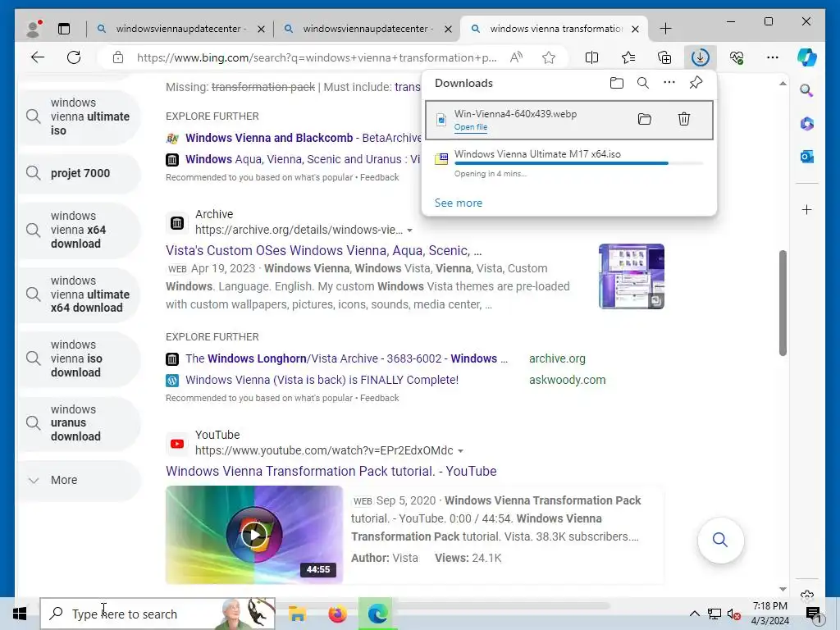Screen dimensions: 840x630
Task: Close the second windowsviennaupdatecenter tab
Action: 448,29
